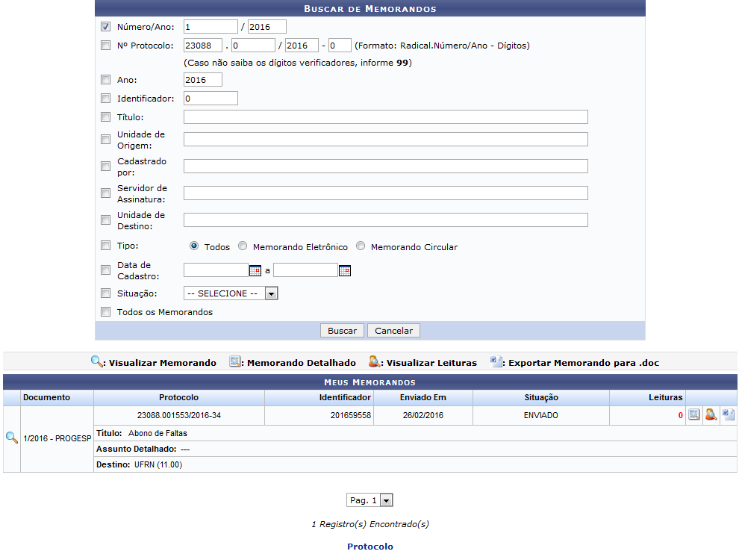
Task: Check Servidor de Assinatura checkbox
Action: click(105, 193)
